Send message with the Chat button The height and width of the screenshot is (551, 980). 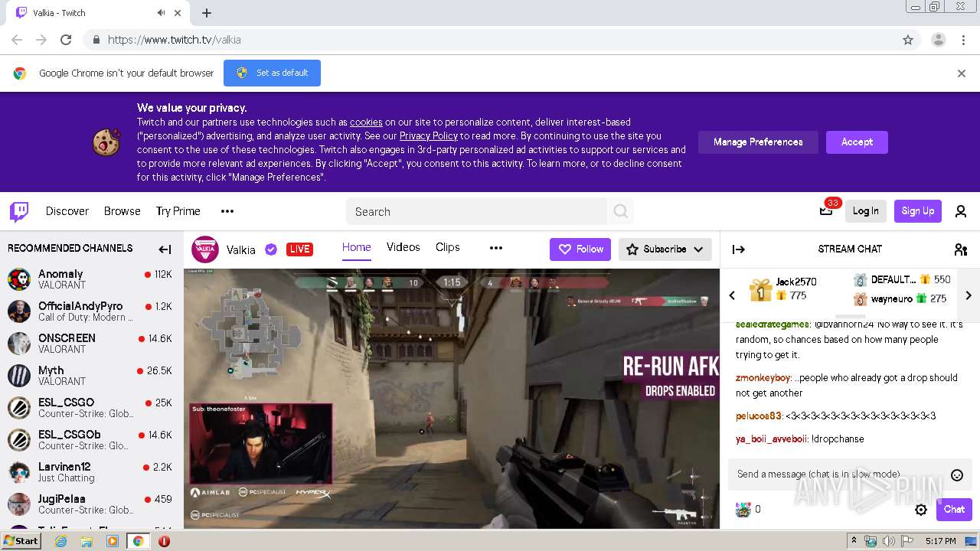click(x=954, y=510)
